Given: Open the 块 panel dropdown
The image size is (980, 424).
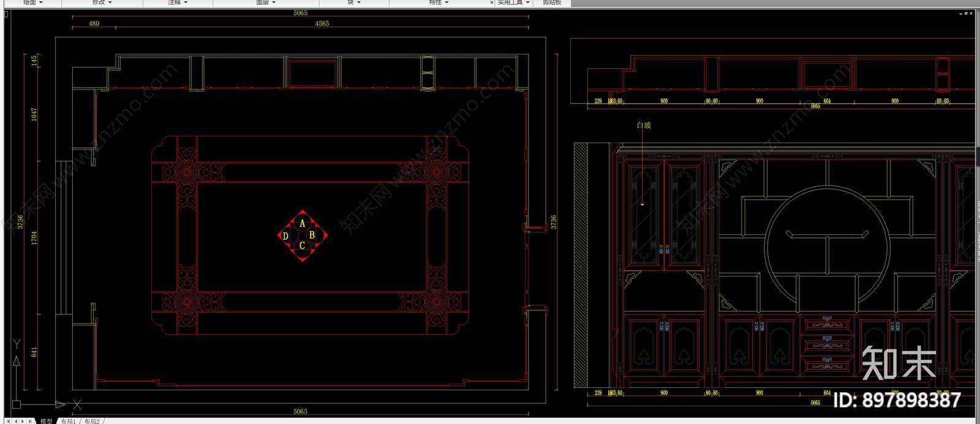Looking at the screenshot, I should click(x=354, y=2).
